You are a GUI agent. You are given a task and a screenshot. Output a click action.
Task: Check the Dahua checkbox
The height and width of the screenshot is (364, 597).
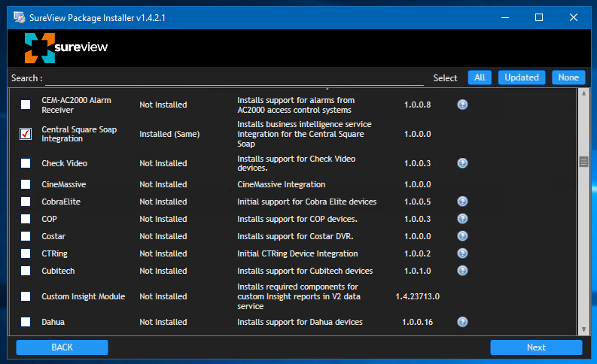point(26,322)
